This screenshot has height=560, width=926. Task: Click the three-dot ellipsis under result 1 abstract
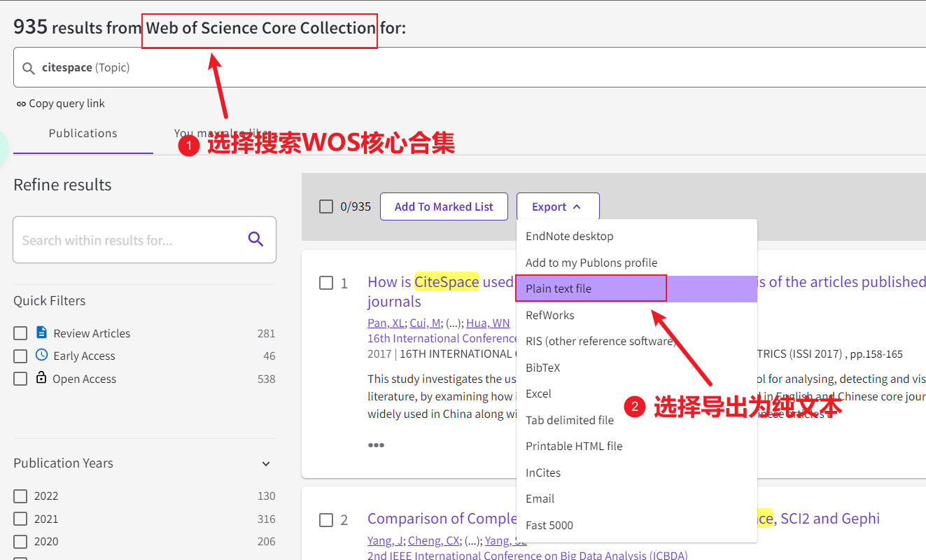point(376,445)
